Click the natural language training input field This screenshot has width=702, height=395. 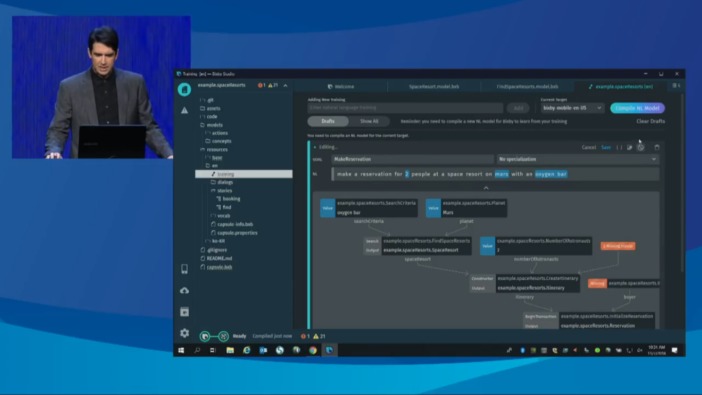(405, 108)
